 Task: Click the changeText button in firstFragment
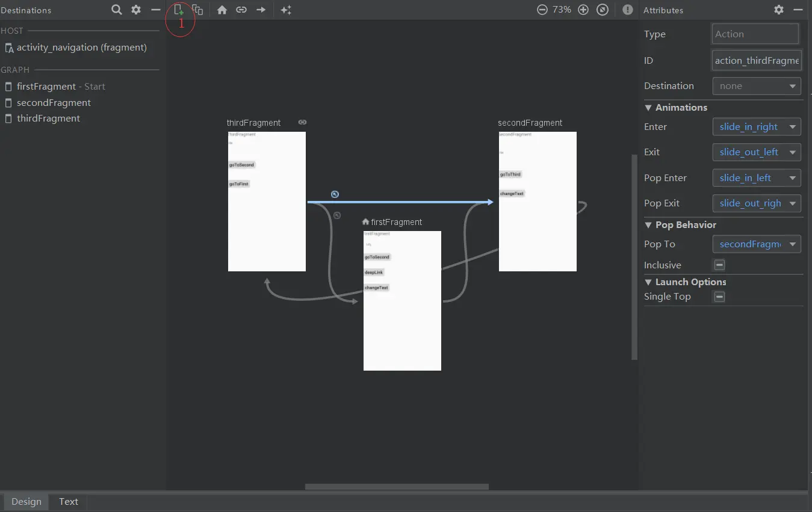click(x=376, y=288)
